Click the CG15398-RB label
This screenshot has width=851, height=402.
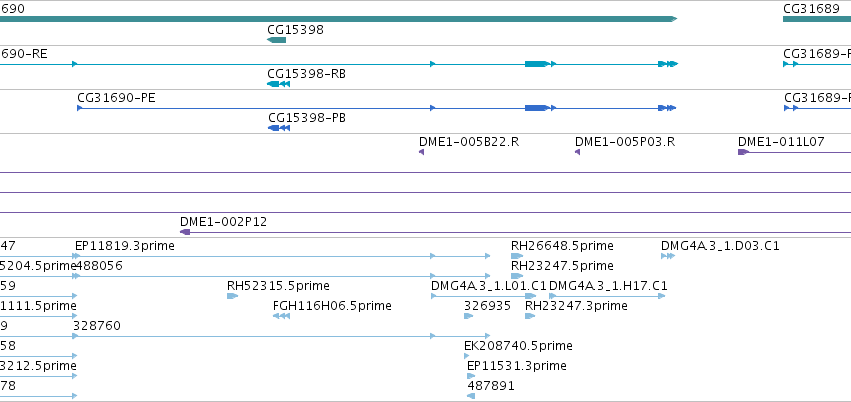point(306,74)
